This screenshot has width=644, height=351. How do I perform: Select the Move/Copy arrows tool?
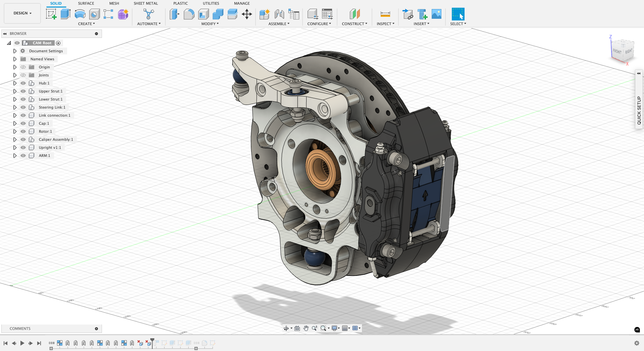pos(247,14)
